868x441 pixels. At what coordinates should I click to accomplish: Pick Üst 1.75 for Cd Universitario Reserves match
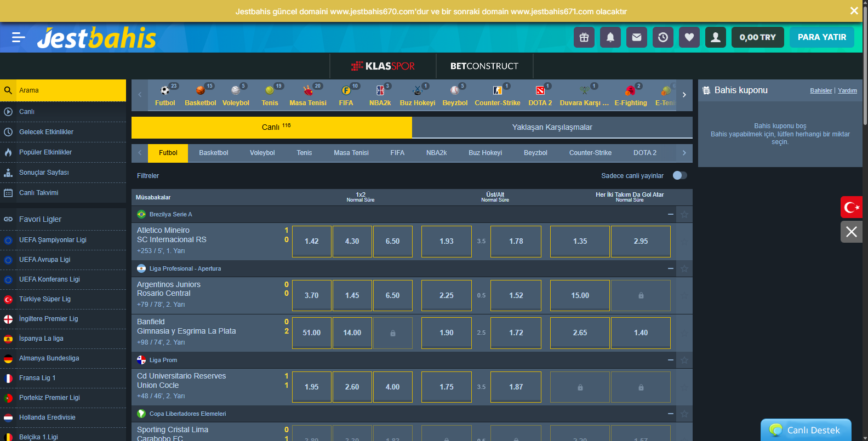(x=447, y=387)
